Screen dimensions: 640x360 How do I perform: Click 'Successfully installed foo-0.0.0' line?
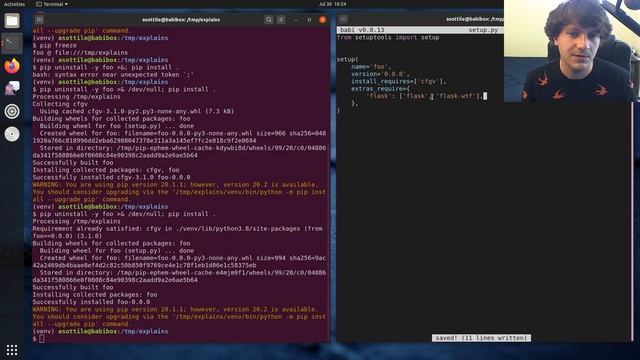(91, 302)
